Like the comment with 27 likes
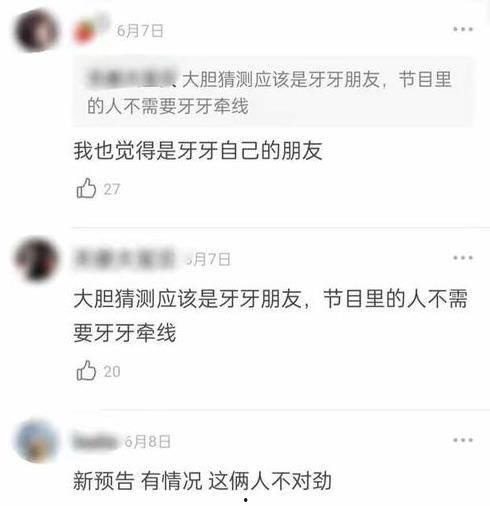The height and width of the screenshot is (506, 490). click(x=86, y=188)
